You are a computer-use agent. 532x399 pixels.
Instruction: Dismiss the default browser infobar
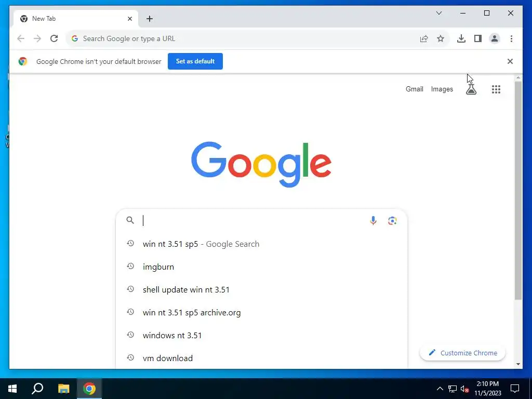510,61
